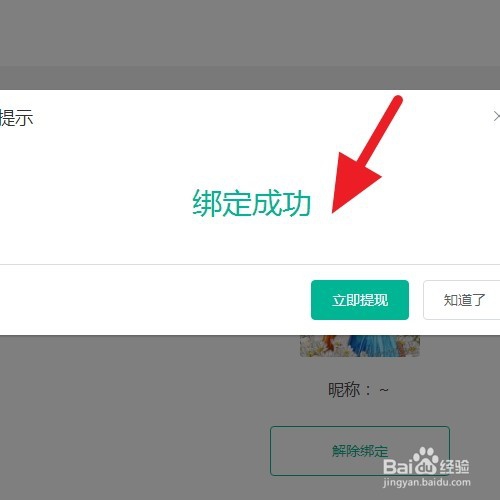500x500 pixels.
Task: Click the jingyan.baidu.com watermark link
Action: pyautogui.click(x=427, y=482)
